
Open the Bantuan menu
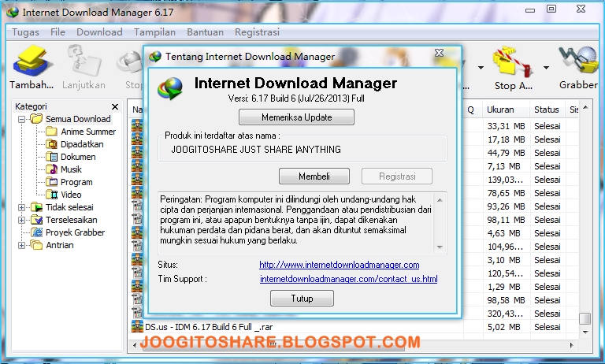(x=206, y=32)
